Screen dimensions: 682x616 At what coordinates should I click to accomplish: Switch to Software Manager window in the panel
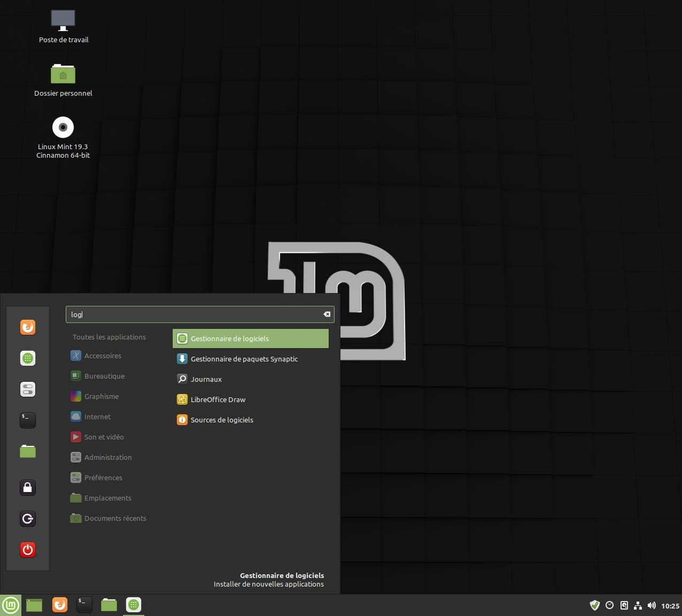pos(134,605)
